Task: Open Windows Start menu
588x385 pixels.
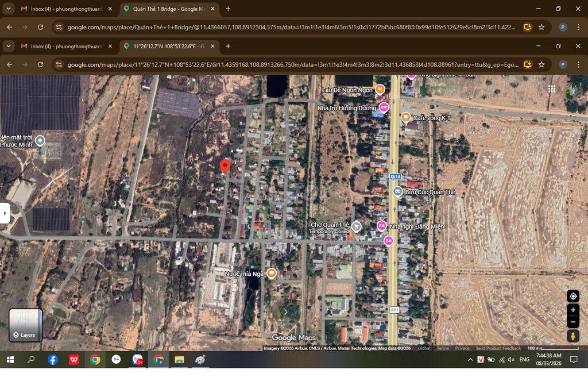Action: [10, 360]
